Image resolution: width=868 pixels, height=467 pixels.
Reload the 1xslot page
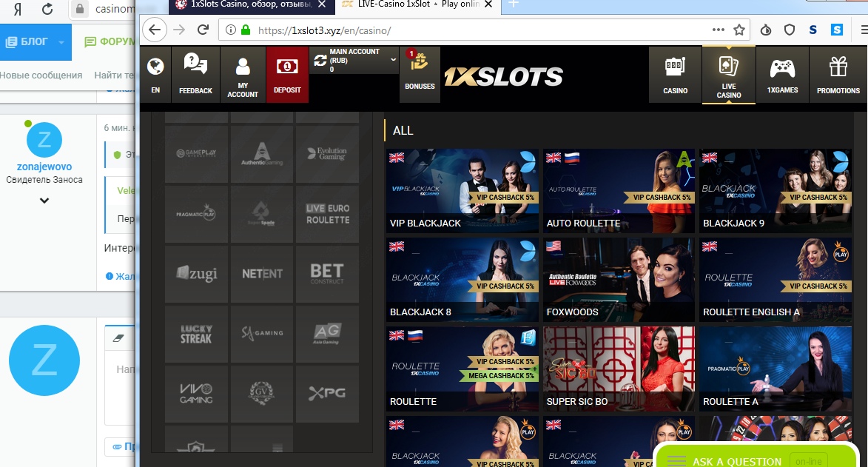[203, 30]
